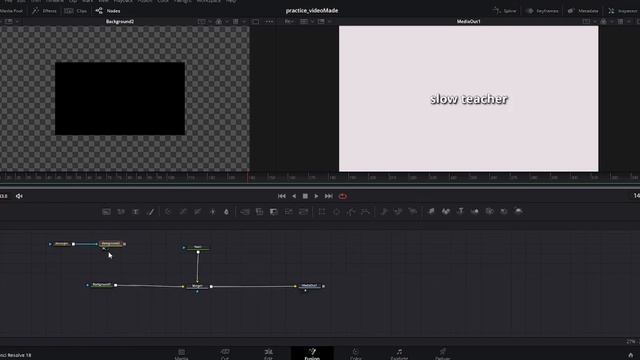Switch to the Edit page
This screenshot has height=360, width=640.
point(268,354)
